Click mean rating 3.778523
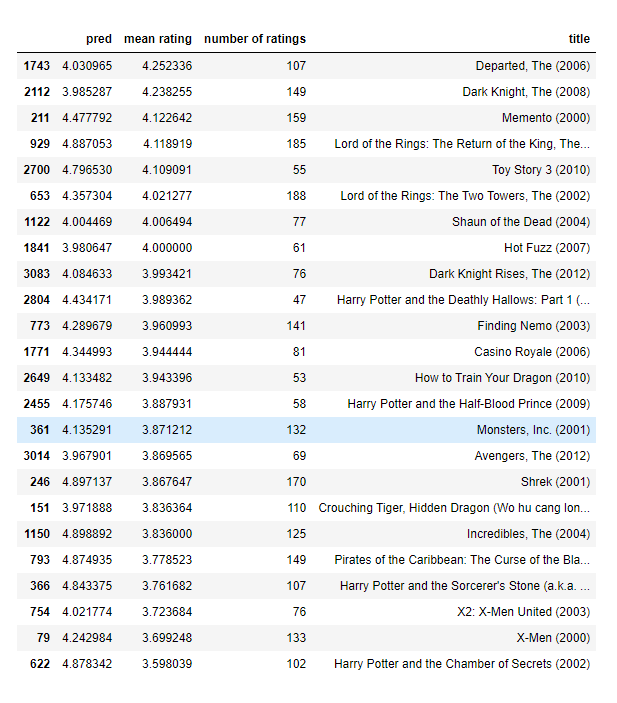The width and height of the screenshot is (617, 703). point(167,560)
